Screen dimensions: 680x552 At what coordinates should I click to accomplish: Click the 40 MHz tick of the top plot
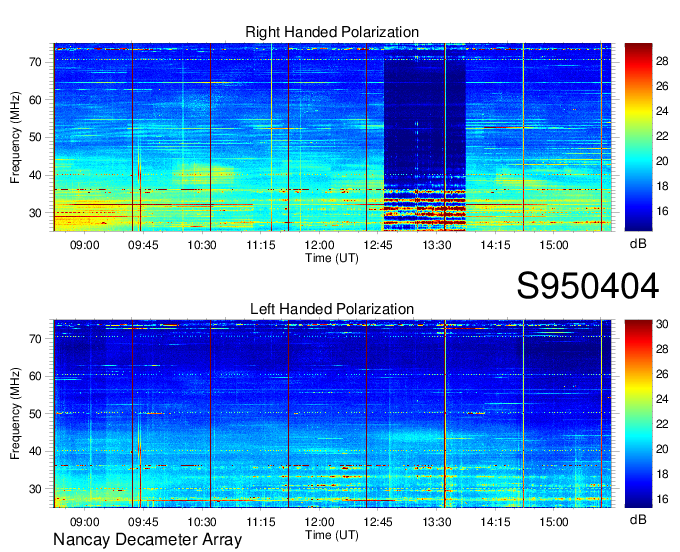[x=36, y=176]
